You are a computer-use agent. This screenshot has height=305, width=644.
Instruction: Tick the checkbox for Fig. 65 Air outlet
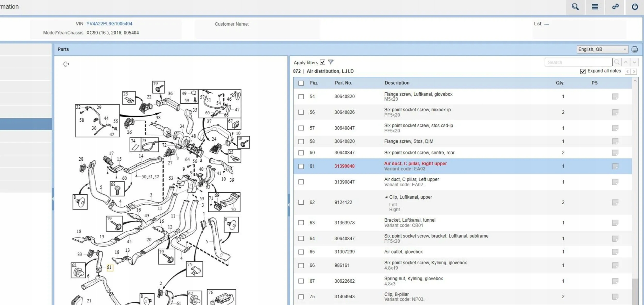pyautogui.click(x=301, y=252)
